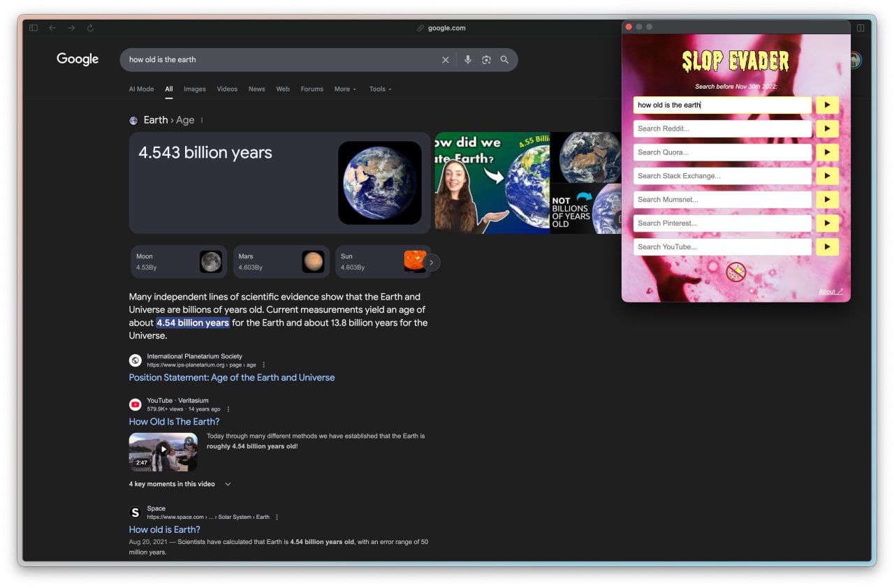The width and height of the screenshot is (894, 588).
Task: Select the AI Mode tab
Action: [x=141, y=89]
